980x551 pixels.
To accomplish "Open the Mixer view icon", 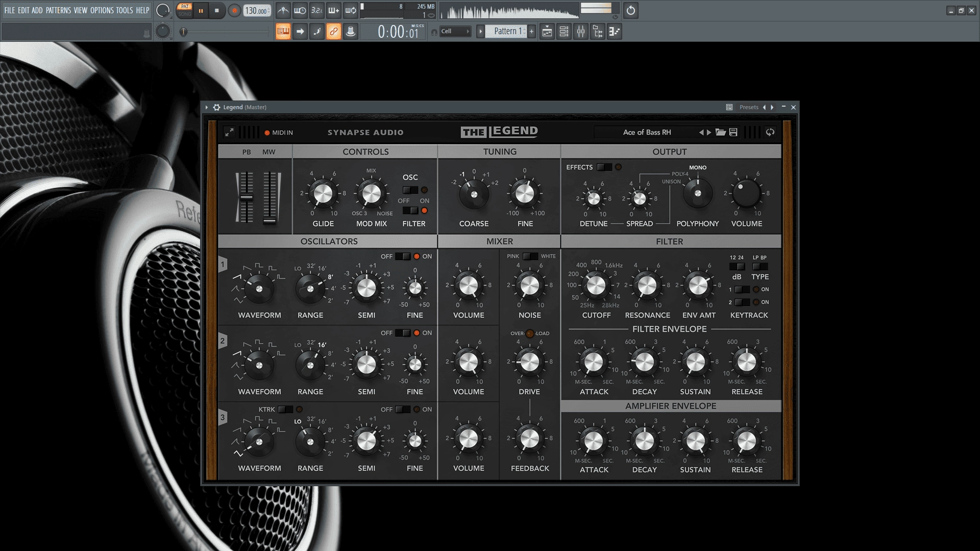I will pyautogui.click(x=580, y=32).
